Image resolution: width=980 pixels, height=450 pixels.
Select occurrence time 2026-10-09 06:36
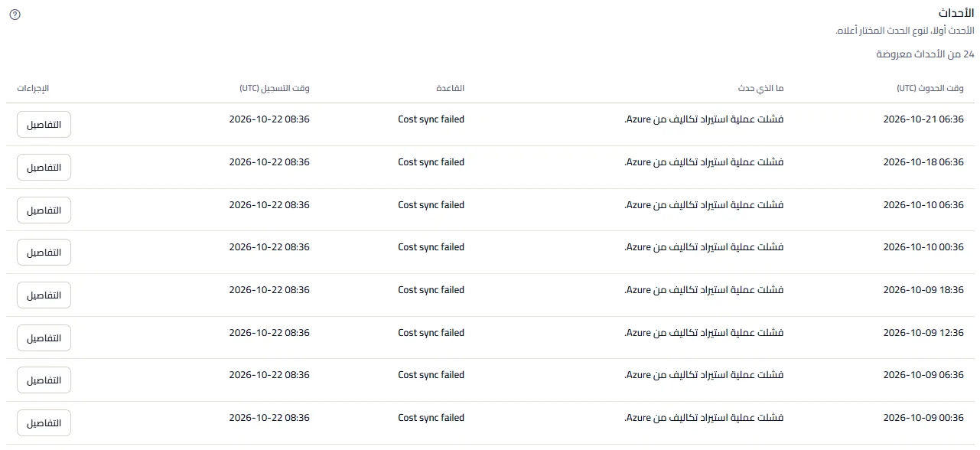(x=923, y=375)
